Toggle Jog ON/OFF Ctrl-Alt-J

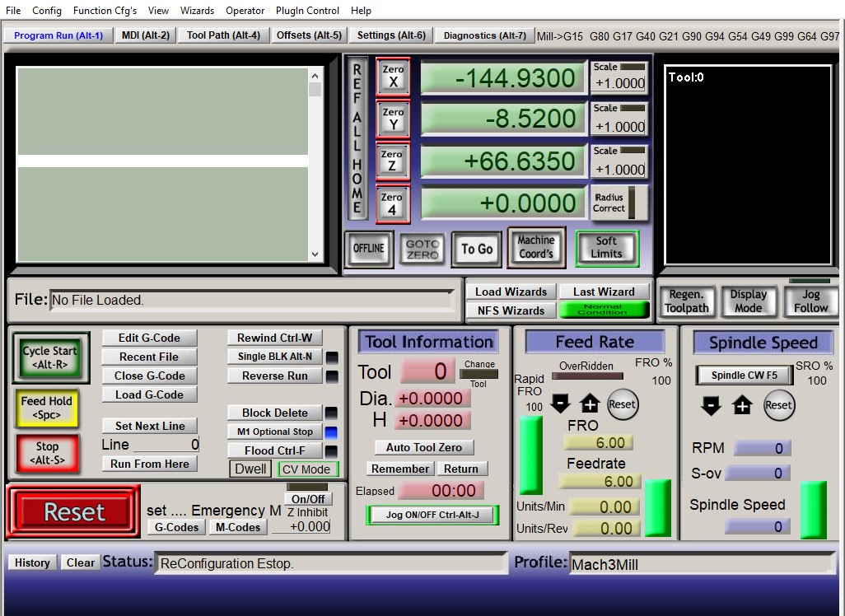pyautogui.click(x=432, y=515)
